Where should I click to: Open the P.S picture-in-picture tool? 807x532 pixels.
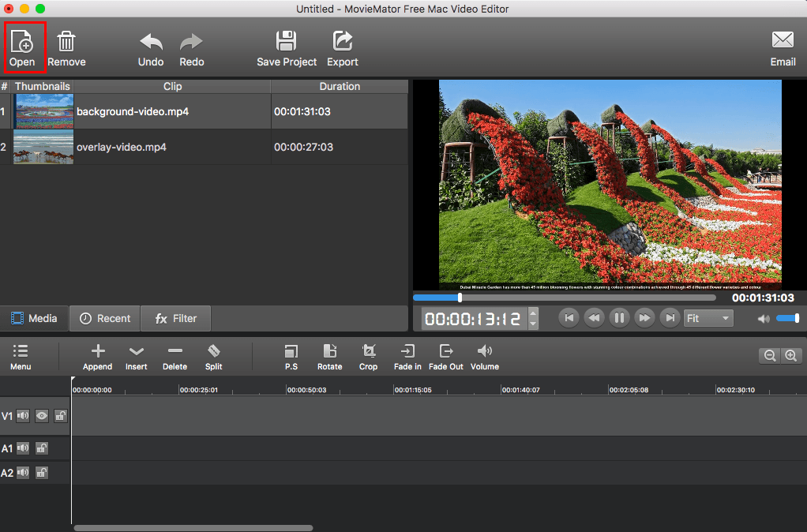[291, 357]
